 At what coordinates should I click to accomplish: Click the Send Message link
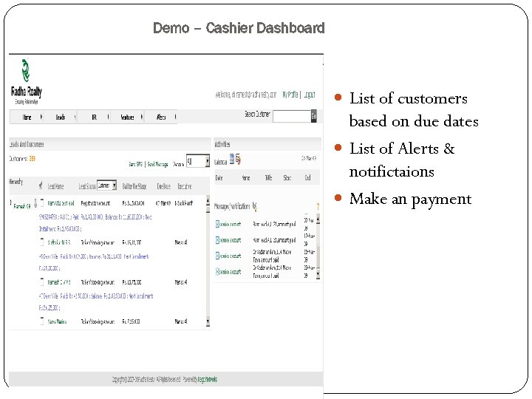click(158, 164)
